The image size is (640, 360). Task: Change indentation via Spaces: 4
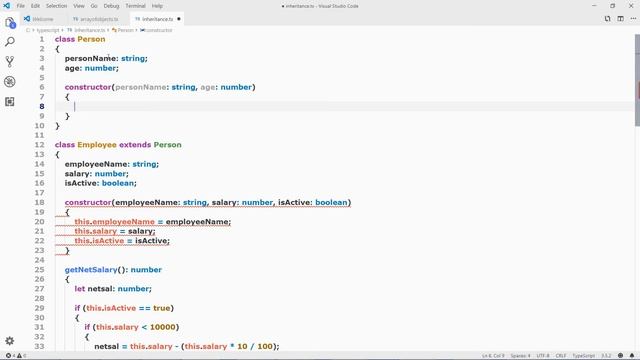(520, 356)
